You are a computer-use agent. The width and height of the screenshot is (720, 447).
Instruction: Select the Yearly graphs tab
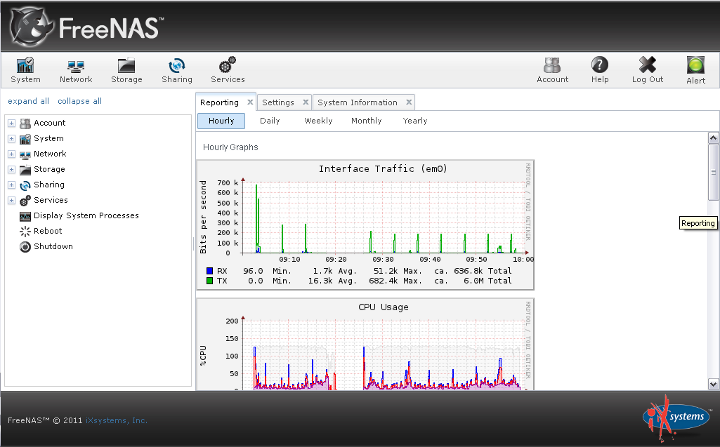tap(415, 121)
